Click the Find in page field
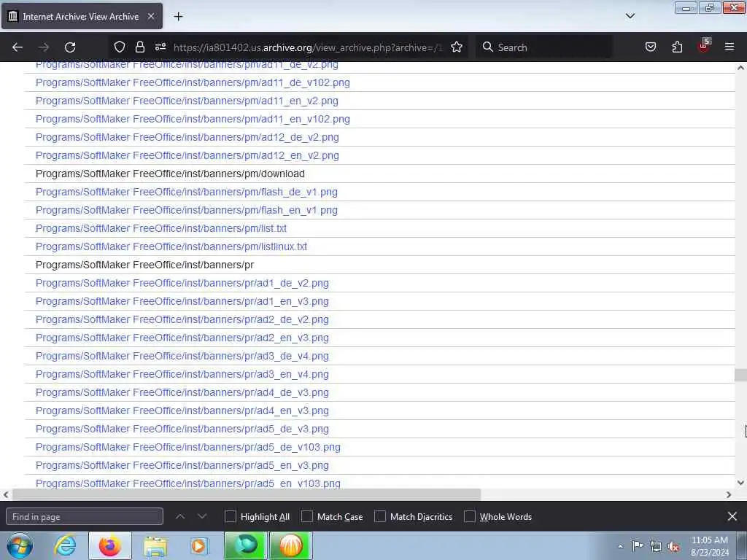This screenshot has height=560, width=747. click(x=85, y=517)
